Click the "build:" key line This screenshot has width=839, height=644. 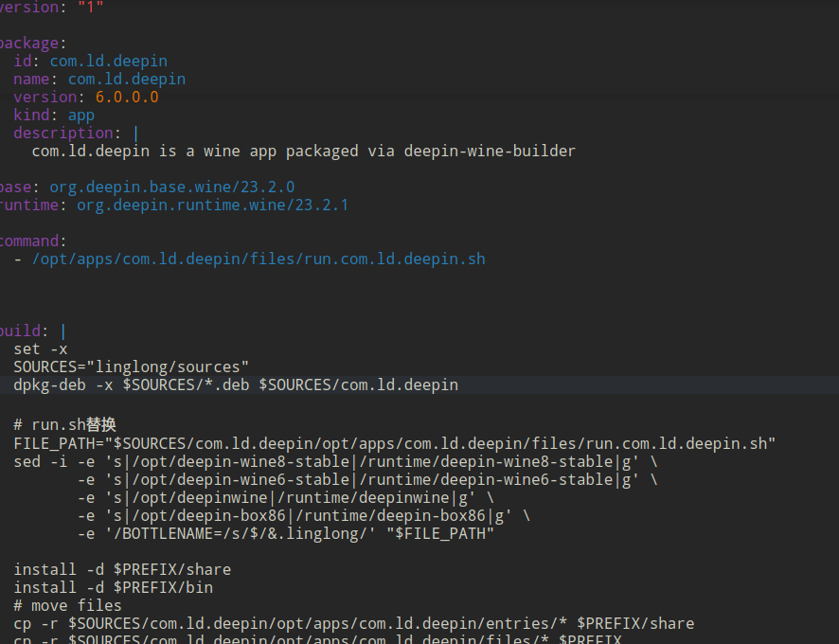32,331
